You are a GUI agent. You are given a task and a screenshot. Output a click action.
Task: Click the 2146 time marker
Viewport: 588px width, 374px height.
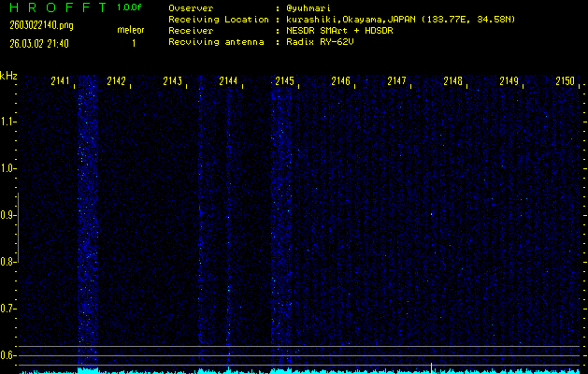[341, 81]
